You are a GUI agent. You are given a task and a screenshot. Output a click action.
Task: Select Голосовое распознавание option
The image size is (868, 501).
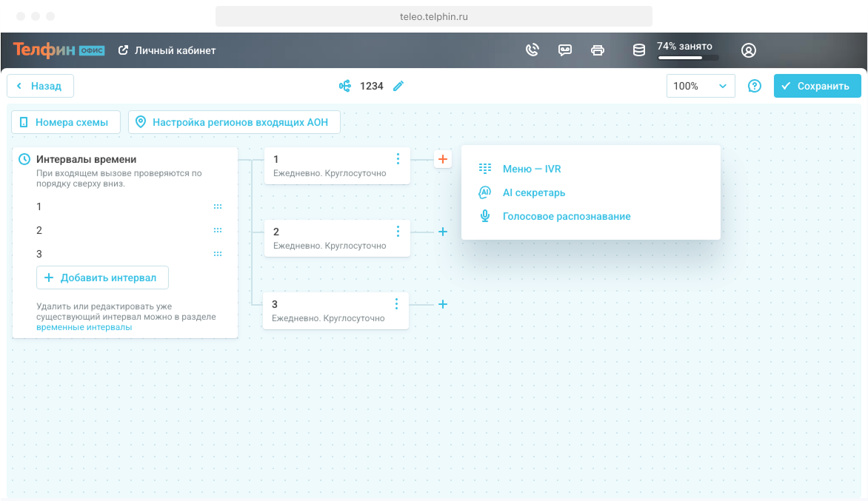[x=566, y=216]
